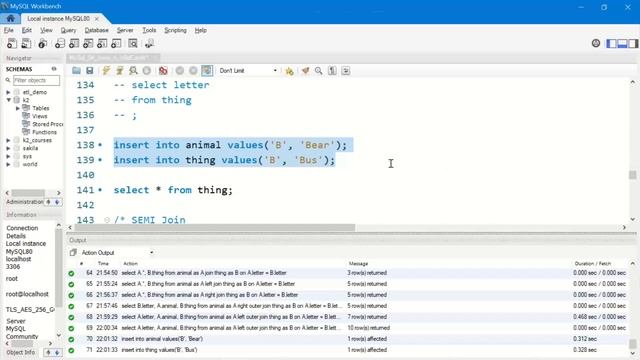Collapse the k2 schema
Viewport: 640px width, 360px height.
pyautogui.click(x=8, y=100)
